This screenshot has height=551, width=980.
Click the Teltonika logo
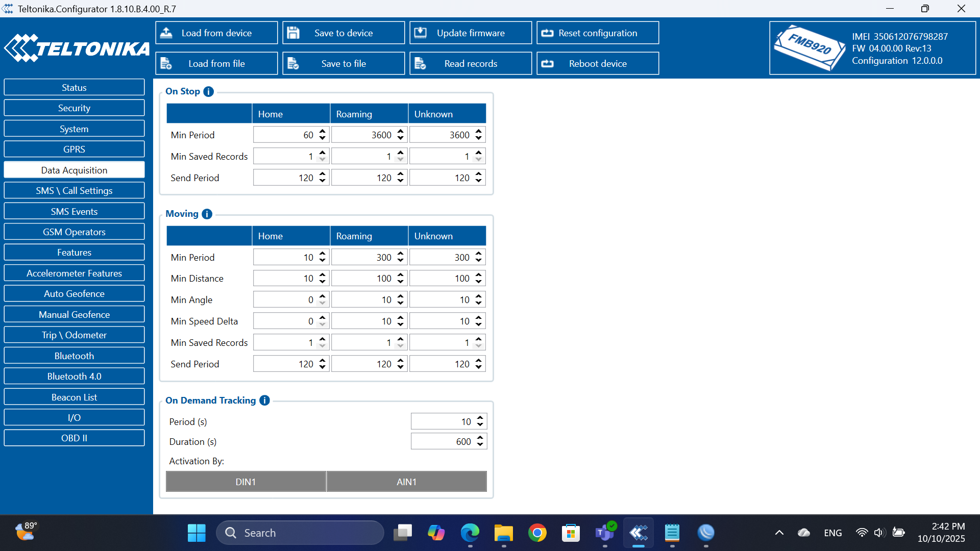pyautogui.click(x=77, y=48)
